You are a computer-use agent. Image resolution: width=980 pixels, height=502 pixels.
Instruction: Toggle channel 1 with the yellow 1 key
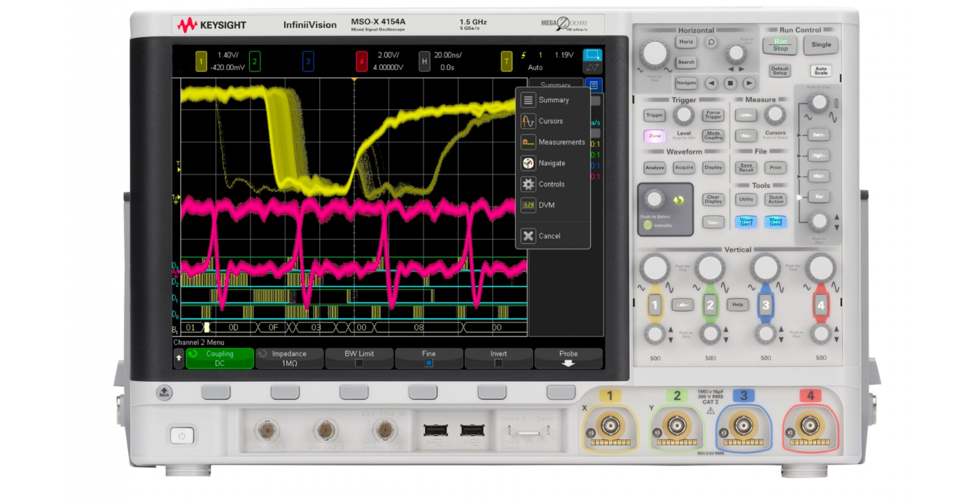[x=655, y=305]
